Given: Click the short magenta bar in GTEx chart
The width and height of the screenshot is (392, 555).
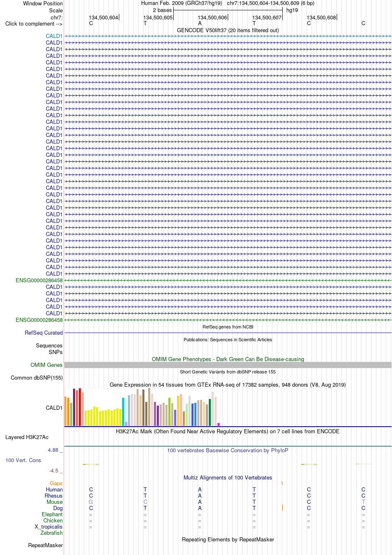Looking at the screenshot, I should 219,424.
